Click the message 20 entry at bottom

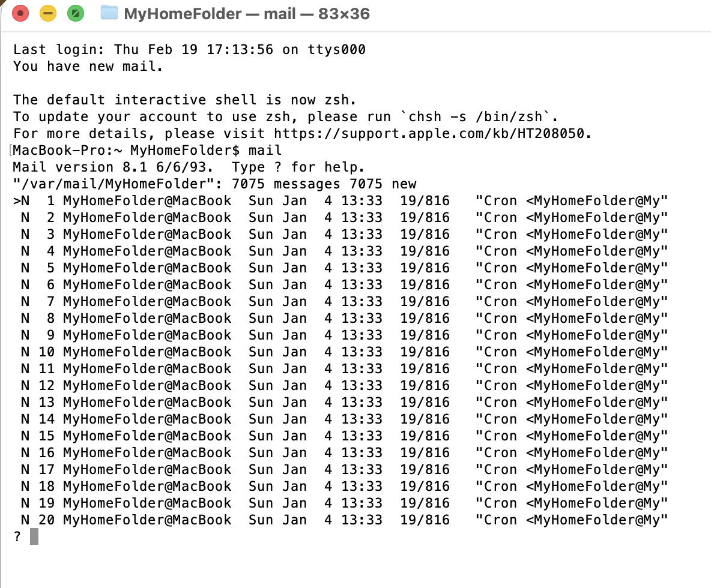[x=340, y=519]
